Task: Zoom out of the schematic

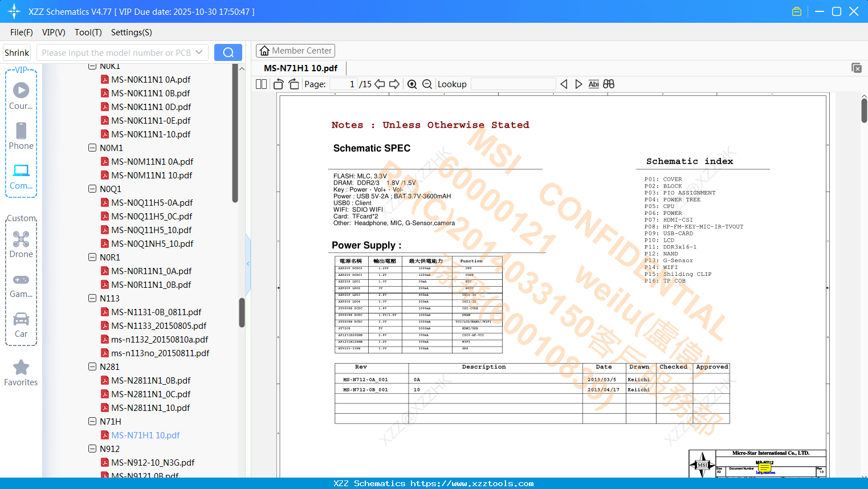Action: tap(427, 84)
